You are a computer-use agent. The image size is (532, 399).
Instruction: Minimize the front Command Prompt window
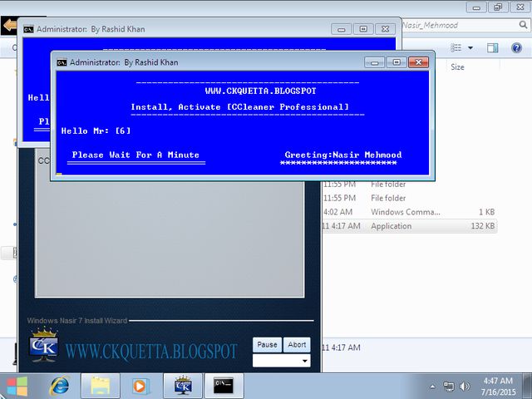coord(375,62)
